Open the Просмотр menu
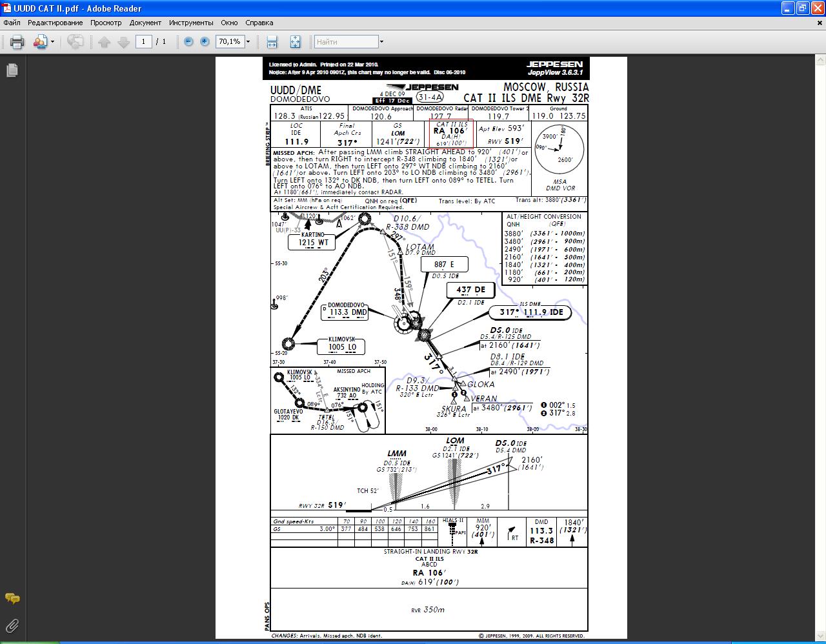826x644 pixels. pyautogui.click(x=106, y=23)
